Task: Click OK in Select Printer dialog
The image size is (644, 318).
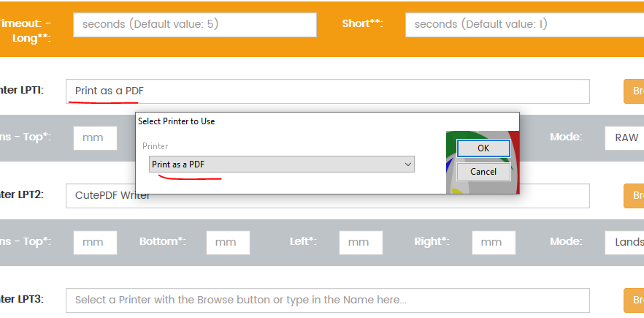Action: [483, 148]
